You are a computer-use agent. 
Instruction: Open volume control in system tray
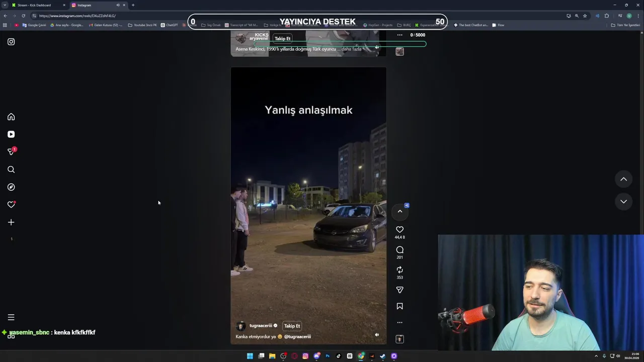click(x=618, y=356)
